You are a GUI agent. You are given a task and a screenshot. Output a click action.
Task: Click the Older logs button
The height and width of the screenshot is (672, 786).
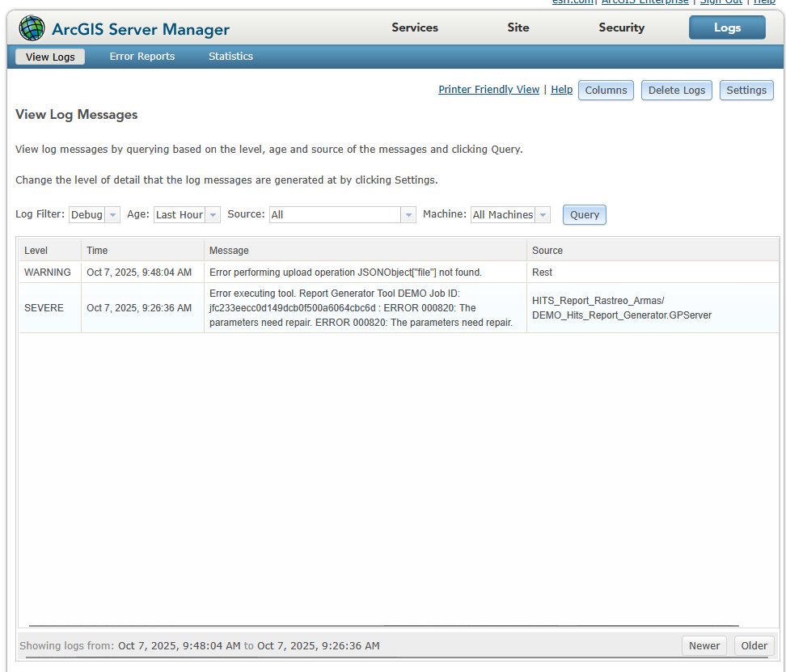pyautogui.click(x=754, y=645)
